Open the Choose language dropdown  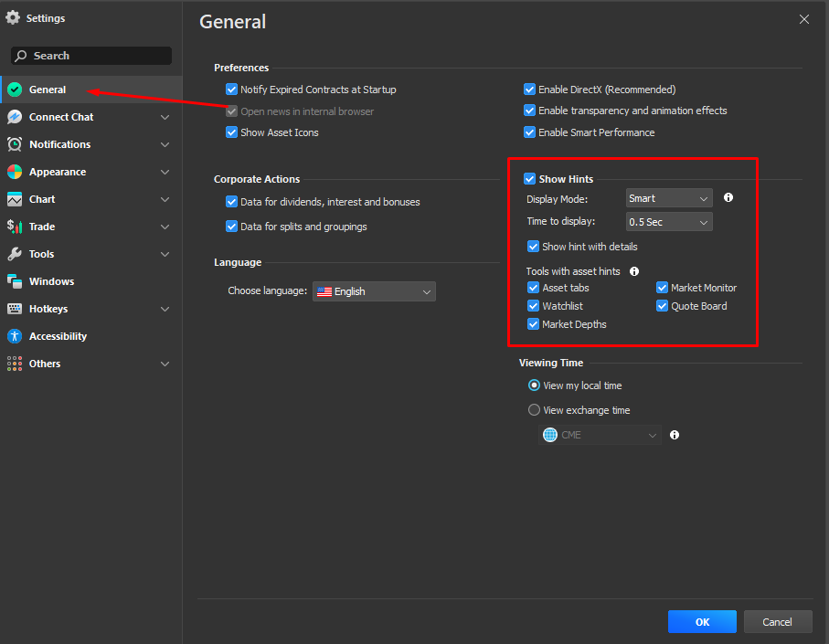click(374, 291)
